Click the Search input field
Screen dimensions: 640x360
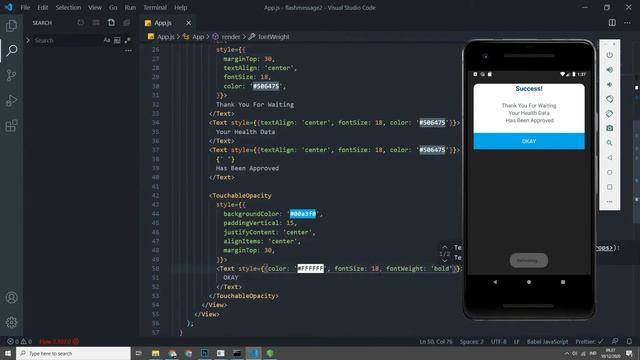(x=67, y=40)
